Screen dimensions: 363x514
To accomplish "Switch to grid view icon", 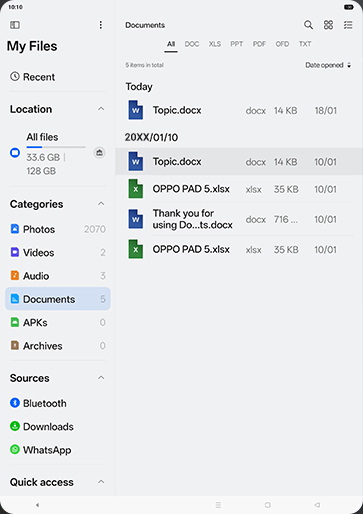I will click(328, 25).
